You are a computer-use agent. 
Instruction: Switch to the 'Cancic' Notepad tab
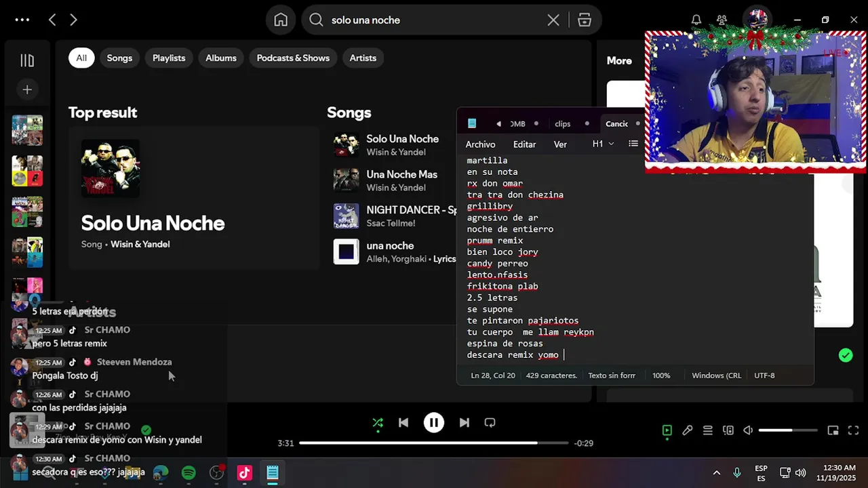point(616,124)
